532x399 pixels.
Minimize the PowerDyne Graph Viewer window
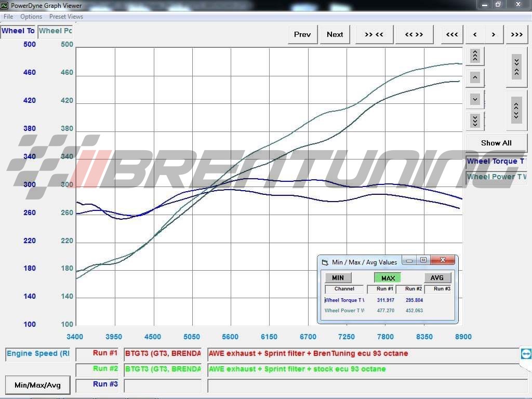click(x=485, y=5)
